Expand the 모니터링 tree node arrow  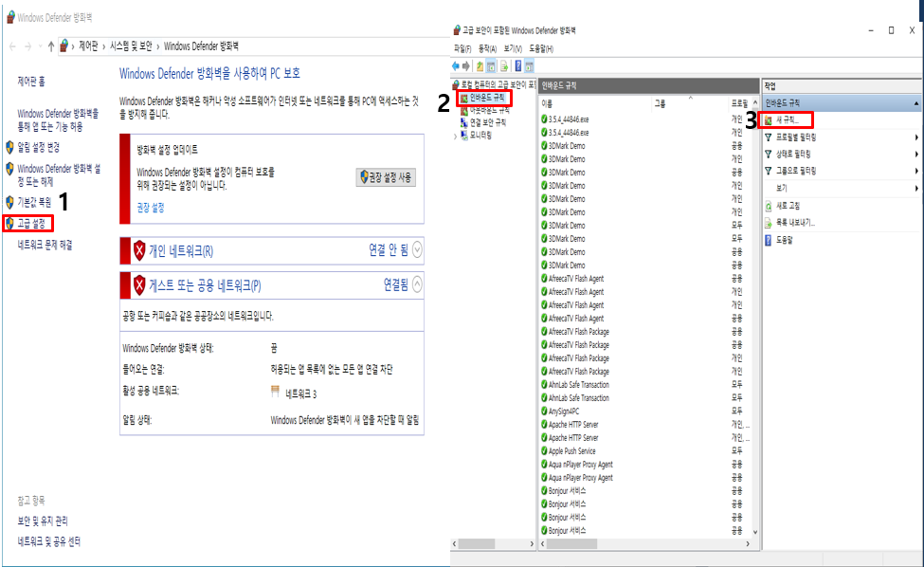click(x=455, y=137)
